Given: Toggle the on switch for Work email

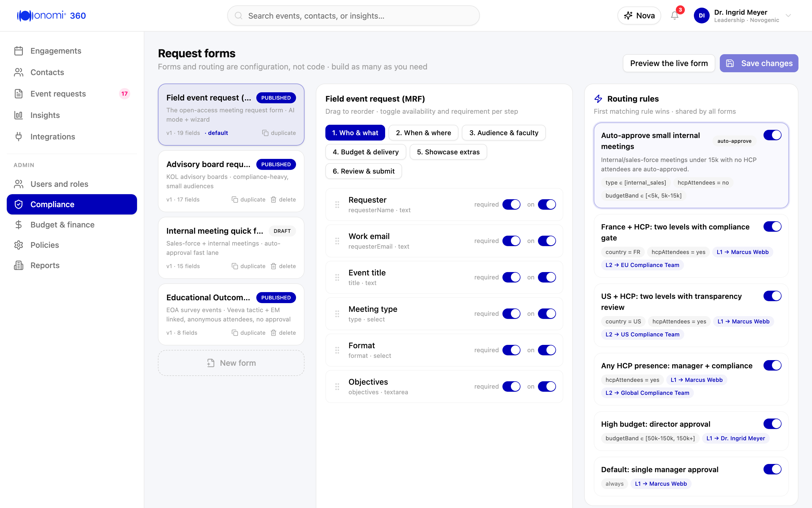Looking at the screenshot, I should click(x=547, y=241).
